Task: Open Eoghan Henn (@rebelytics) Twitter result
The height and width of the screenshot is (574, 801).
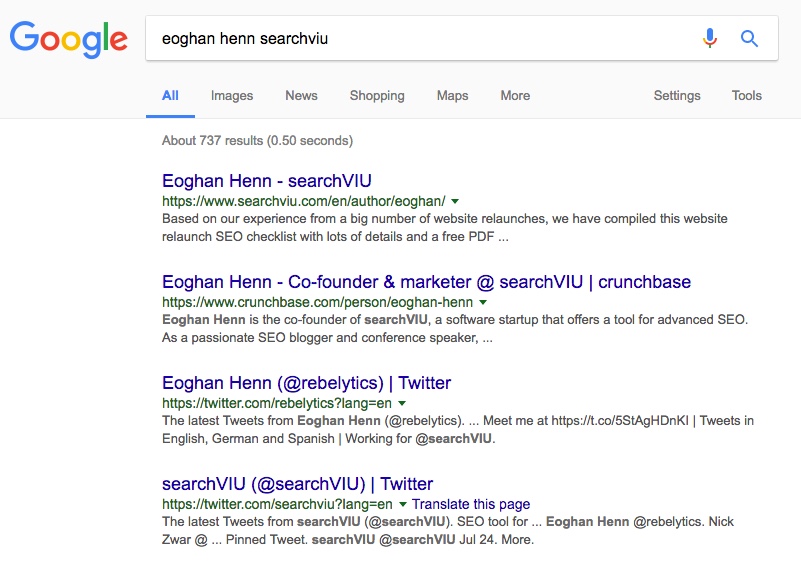Action: pos(307,383)
